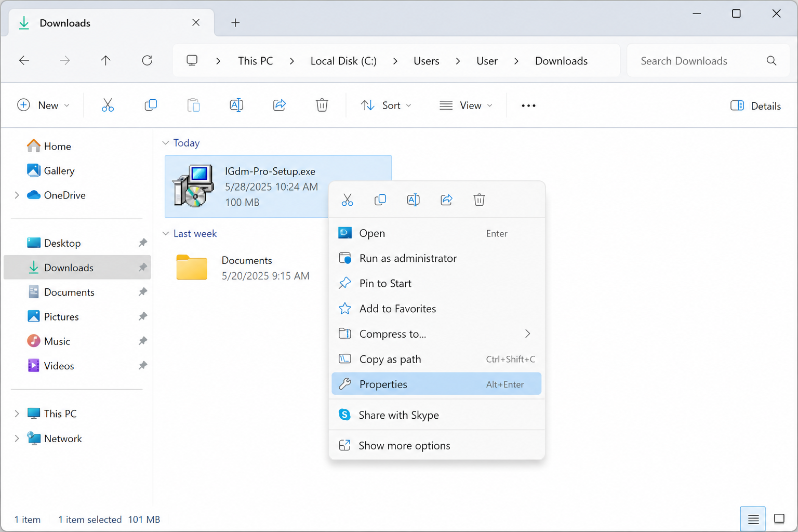Switch to large thumbnails view icon in status bar
The width and height of the screenshot is (798, 532).
coord(779,519)
